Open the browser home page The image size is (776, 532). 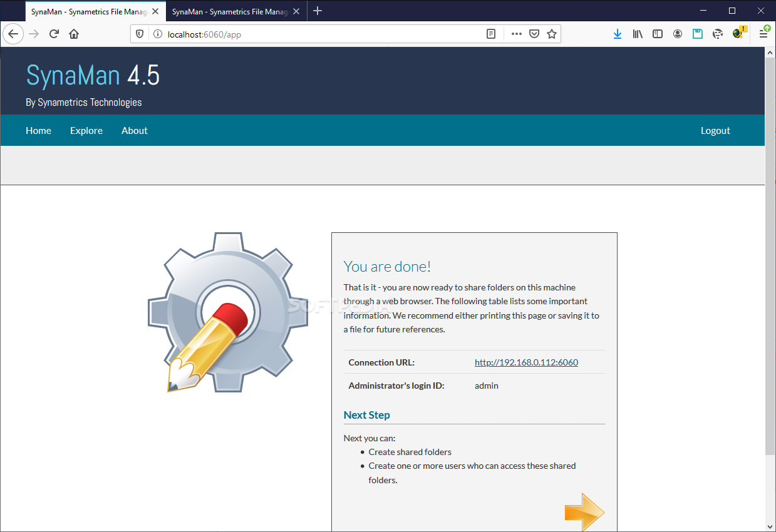coord(74,34)
